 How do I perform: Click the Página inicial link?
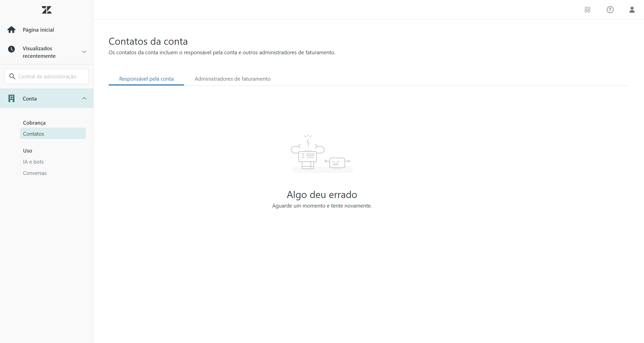[38, 30]
